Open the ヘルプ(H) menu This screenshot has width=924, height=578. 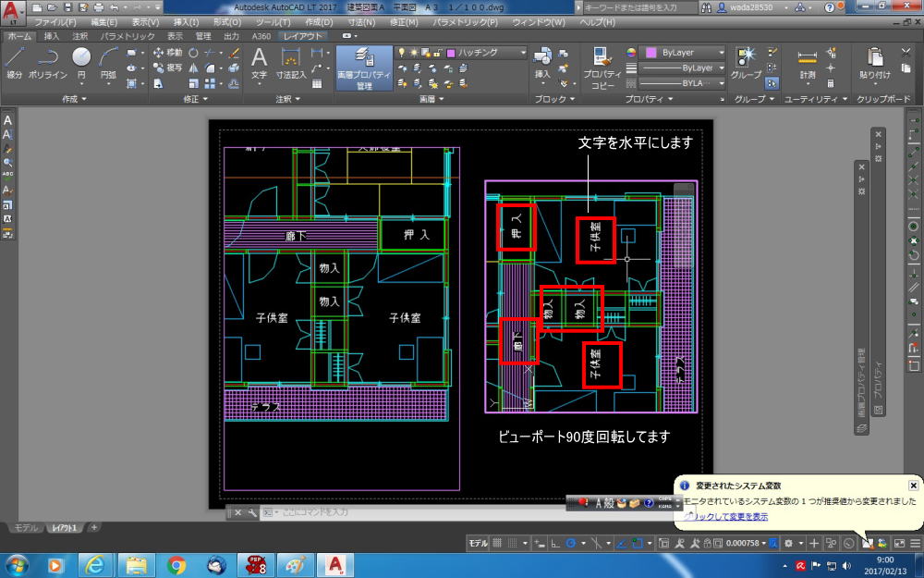tap(598, 22)
